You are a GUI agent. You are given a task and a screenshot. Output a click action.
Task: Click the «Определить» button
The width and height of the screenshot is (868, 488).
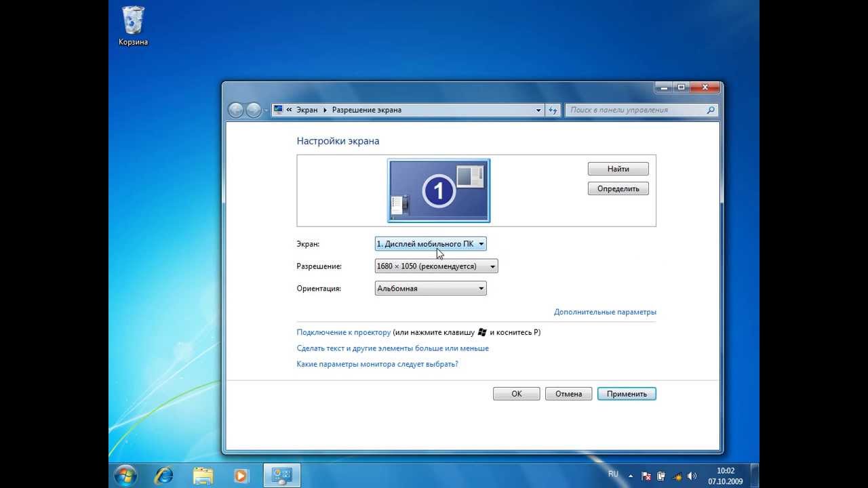618,188
